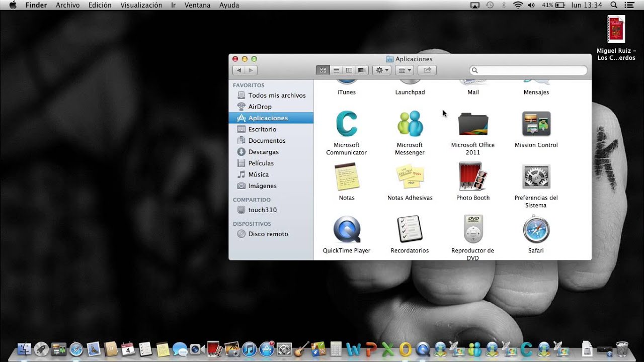Open the Notas Adhesivas app icon
This screenshot has height=362, width=644.
click(x=410, y=176)
